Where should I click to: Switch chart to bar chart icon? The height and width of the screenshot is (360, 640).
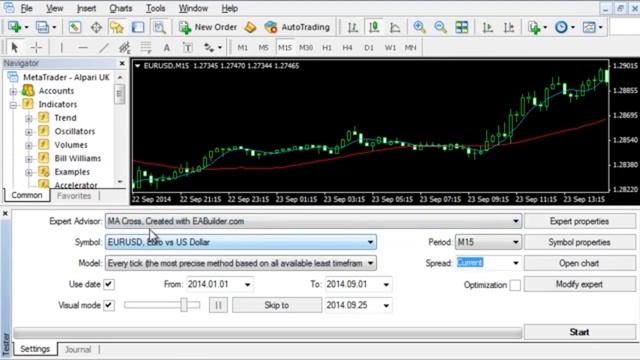click(353, 27)
